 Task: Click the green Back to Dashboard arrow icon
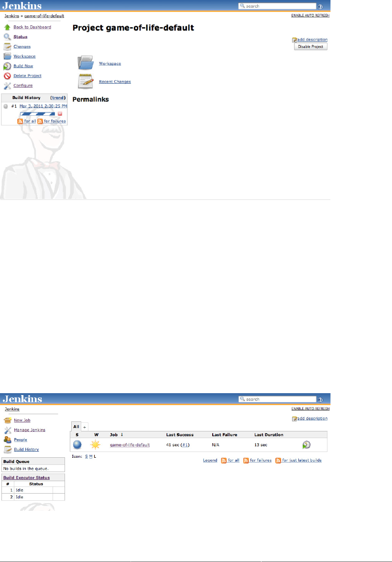point(7,27)
